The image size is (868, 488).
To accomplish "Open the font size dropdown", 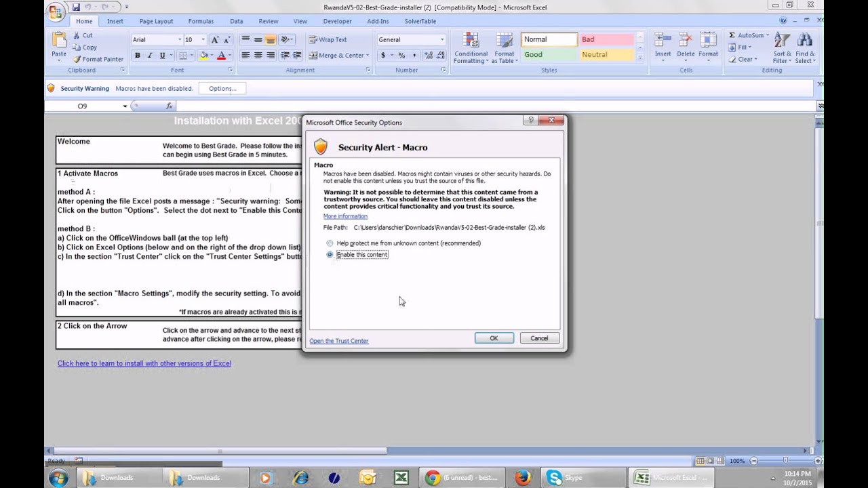I will (203, 39).
